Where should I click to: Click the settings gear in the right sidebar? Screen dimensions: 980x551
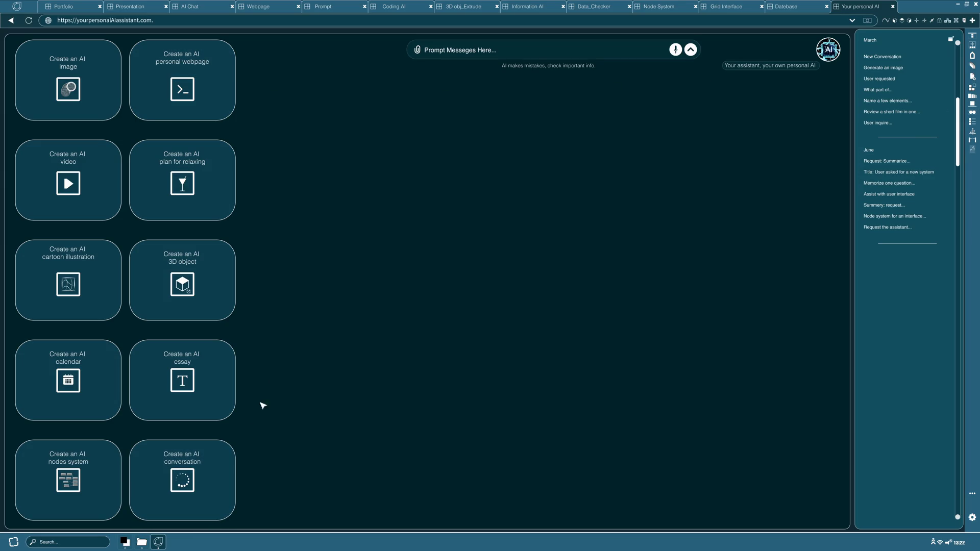click(x=972, y=517)
